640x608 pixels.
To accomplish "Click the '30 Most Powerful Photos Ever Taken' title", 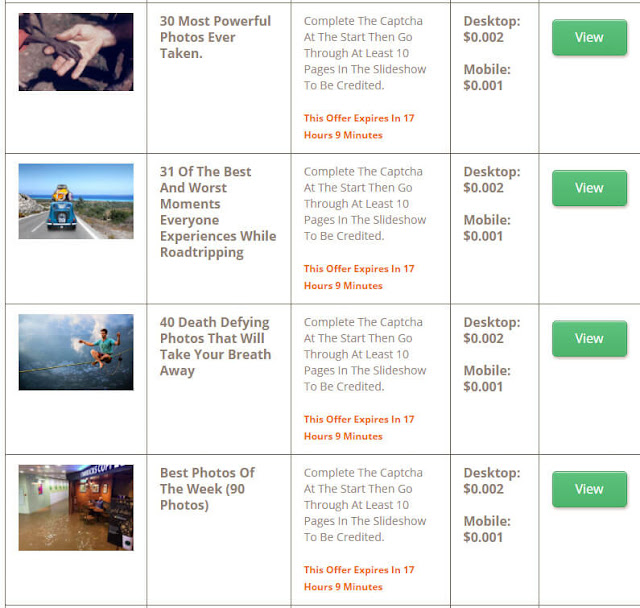I will click(x=215, y=37).
